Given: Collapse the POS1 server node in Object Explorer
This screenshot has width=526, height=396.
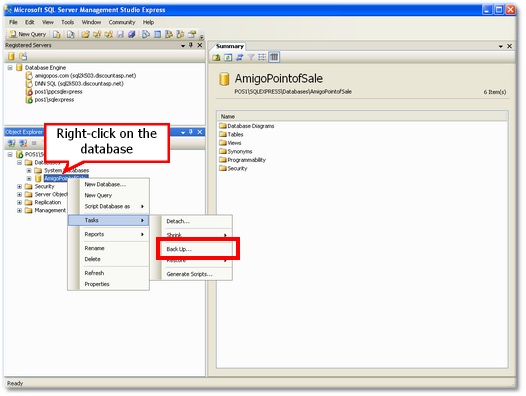Looking at the screenshot, I should point(10,154).
